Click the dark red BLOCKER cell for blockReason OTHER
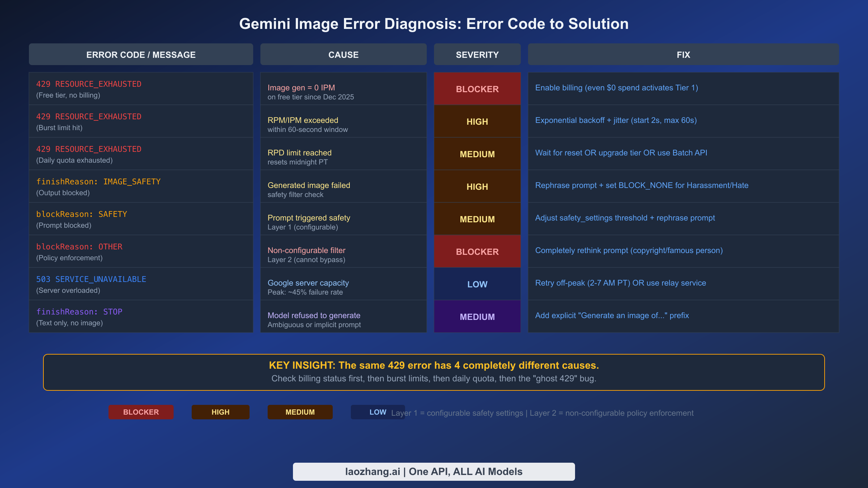868x488 pixels. (477, 251)
